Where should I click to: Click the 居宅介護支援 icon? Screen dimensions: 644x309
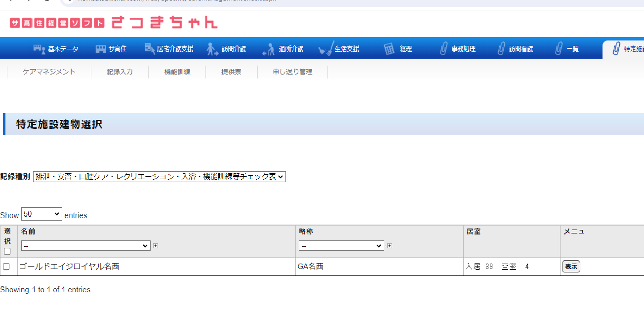click(x=150, y=48)
